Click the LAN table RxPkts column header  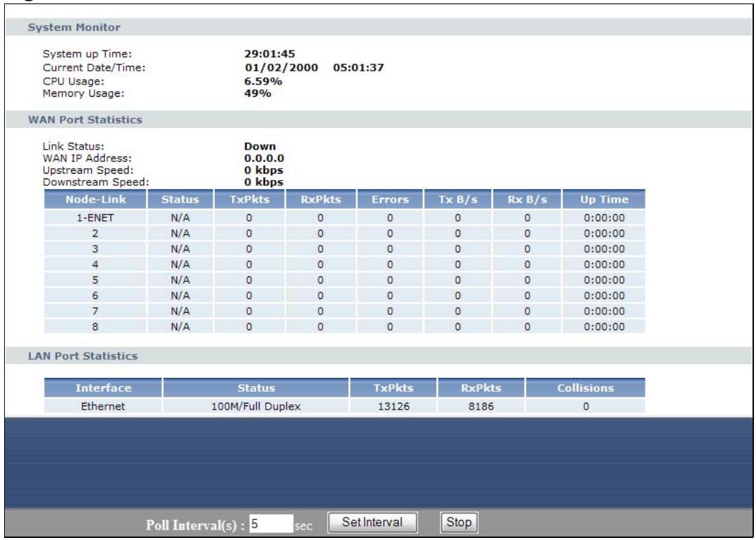point(481,388)
